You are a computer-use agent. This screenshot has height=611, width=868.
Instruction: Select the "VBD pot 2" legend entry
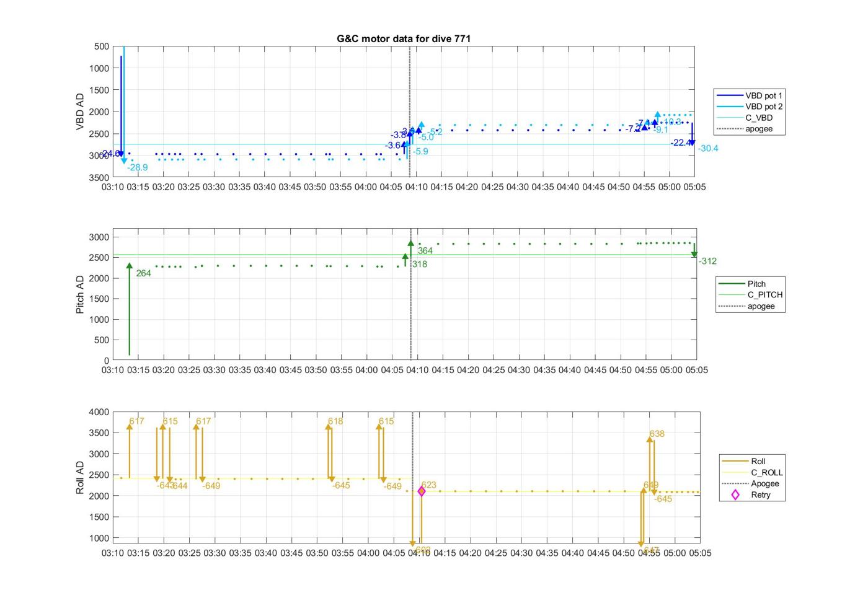[x=750, y=107]
